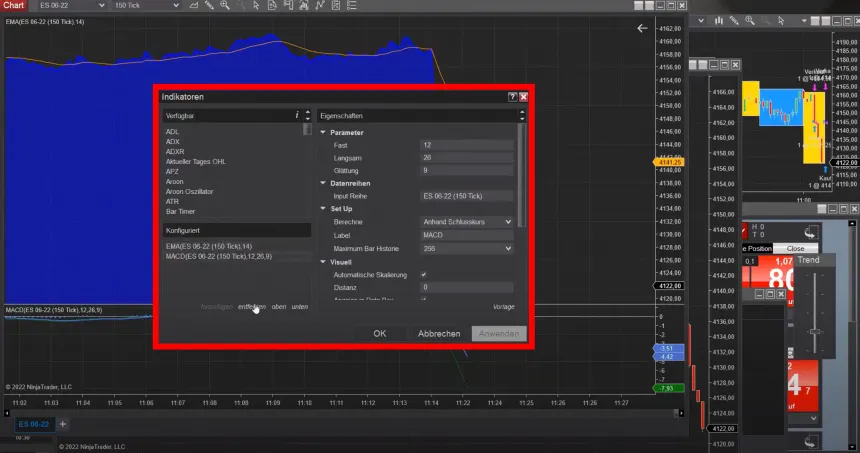This screenshot has width=860, height=453.
Task: Collapse the Parameter section
Action: point(323,132)
